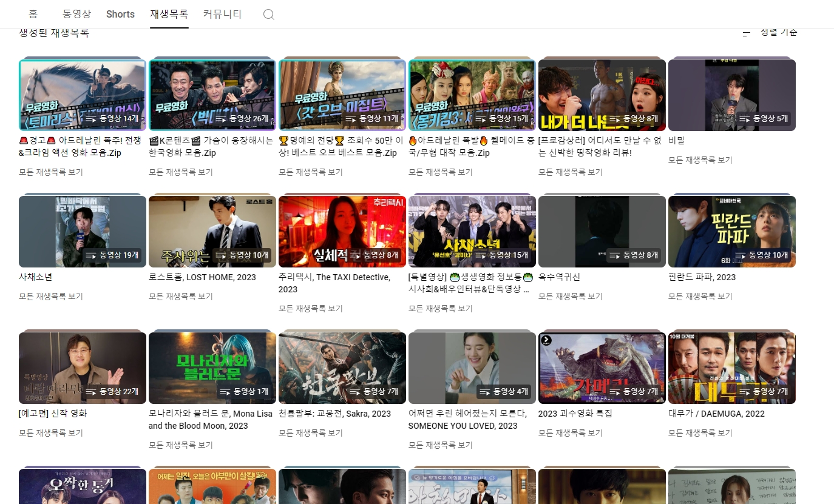Click the playlist icon on the 동영상 11개 badge
Image resolution: width=834 pixels, height=504 pixels.
click(350, 119)
